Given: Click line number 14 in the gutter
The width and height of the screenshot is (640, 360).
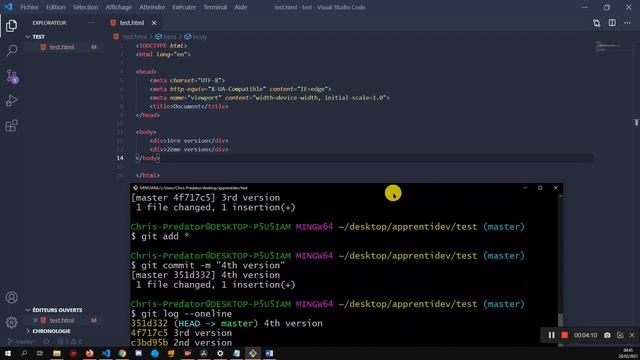Looking at the screenshot, I should pos(120,158).
